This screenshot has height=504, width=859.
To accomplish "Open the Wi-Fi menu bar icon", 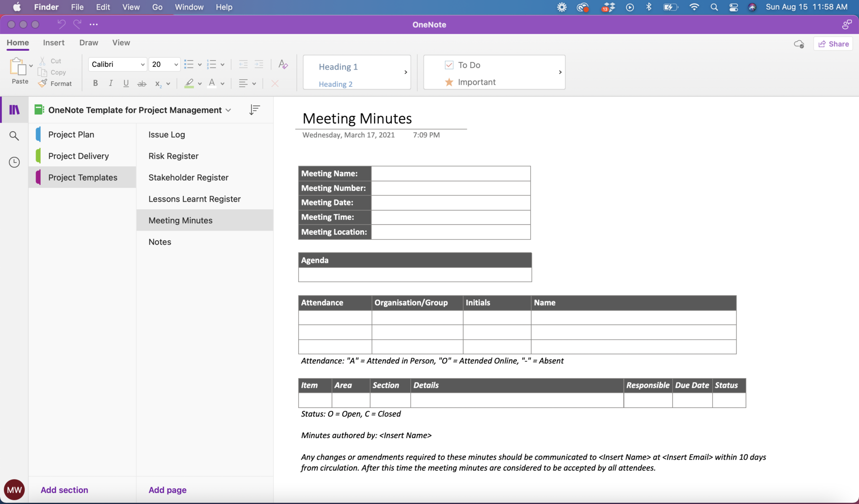I will click(694, 7).
